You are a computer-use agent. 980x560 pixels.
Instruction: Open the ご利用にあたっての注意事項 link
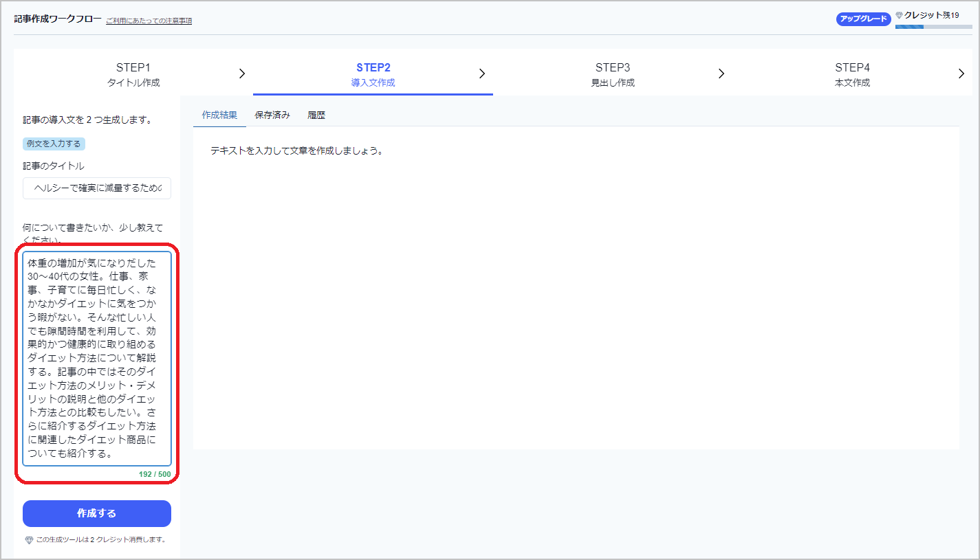[x=149, y=21]
